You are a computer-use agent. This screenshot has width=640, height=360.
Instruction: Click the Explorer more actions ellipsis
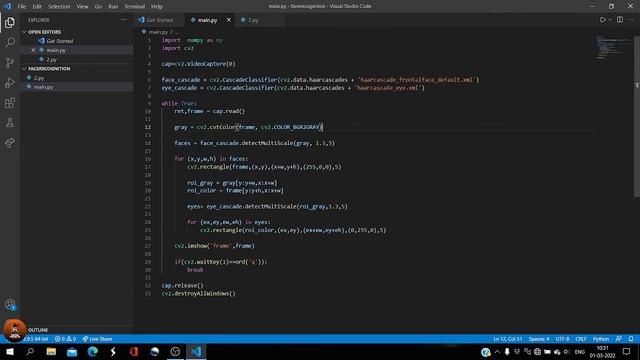124,20
